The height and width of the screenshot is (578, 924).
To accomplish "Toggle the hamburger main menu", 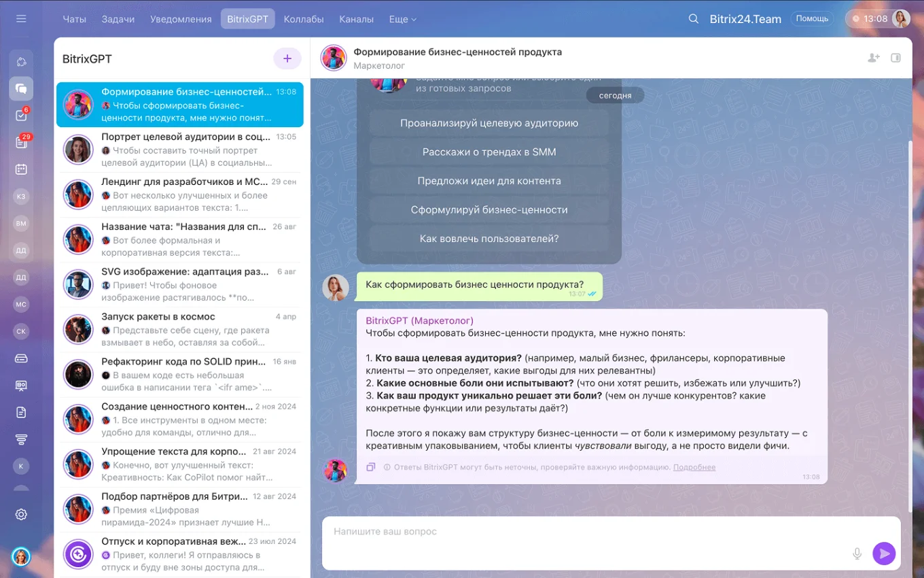I will 21,19.
